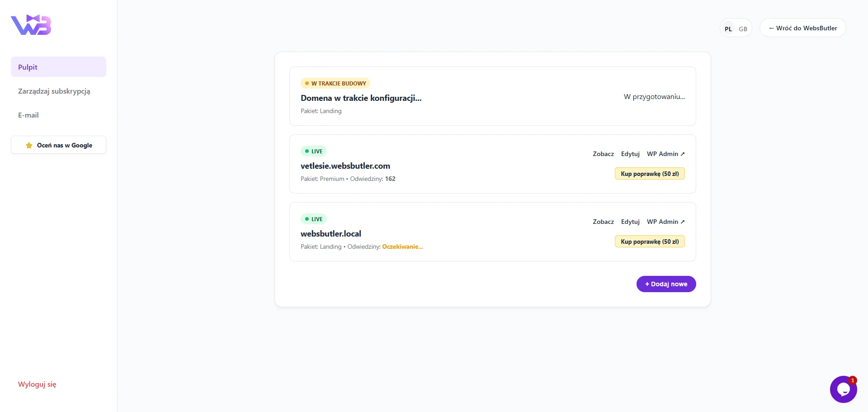Screen dimensions: 868x412
Task: Click the yellow status dot on 'W TRAKCIE BUDOWY'
Action: (x=307, y=83)
